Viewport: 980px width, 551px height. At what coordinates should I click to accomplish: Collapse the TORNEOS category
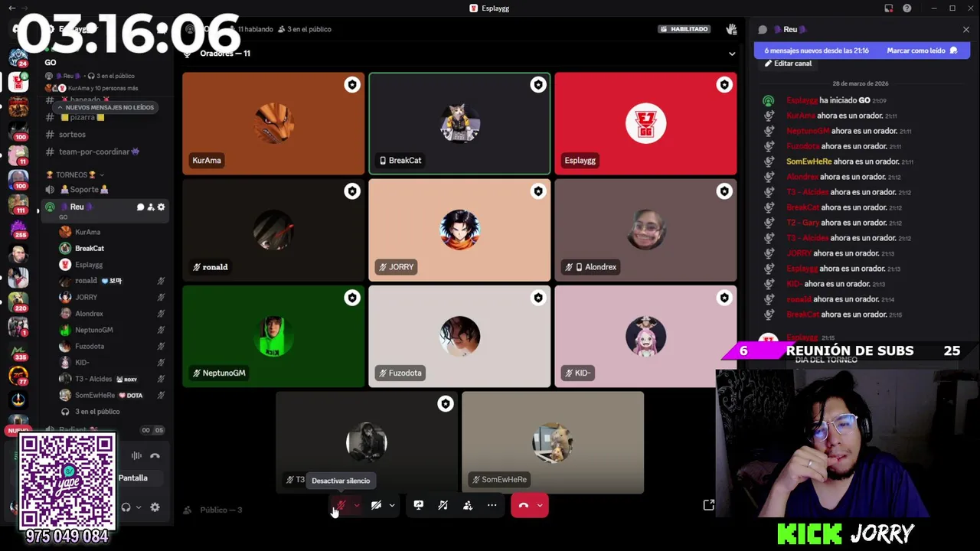(x=76, y=175)
